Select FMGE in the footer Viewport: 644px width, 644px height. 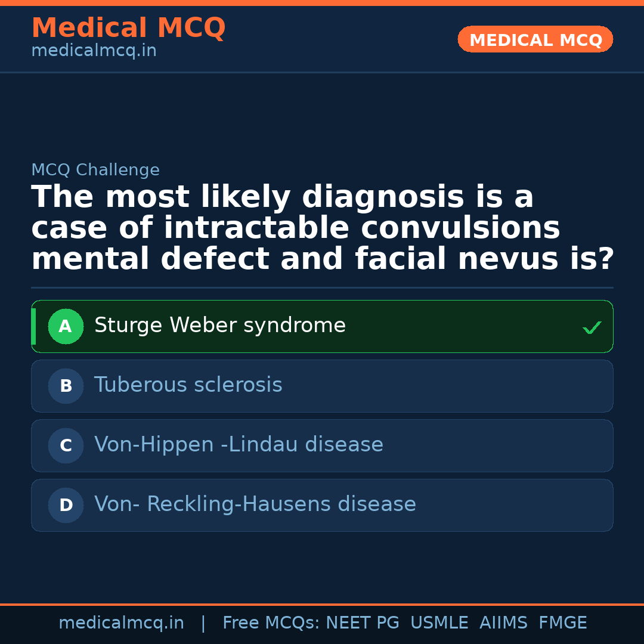click(x=562, y=623)
